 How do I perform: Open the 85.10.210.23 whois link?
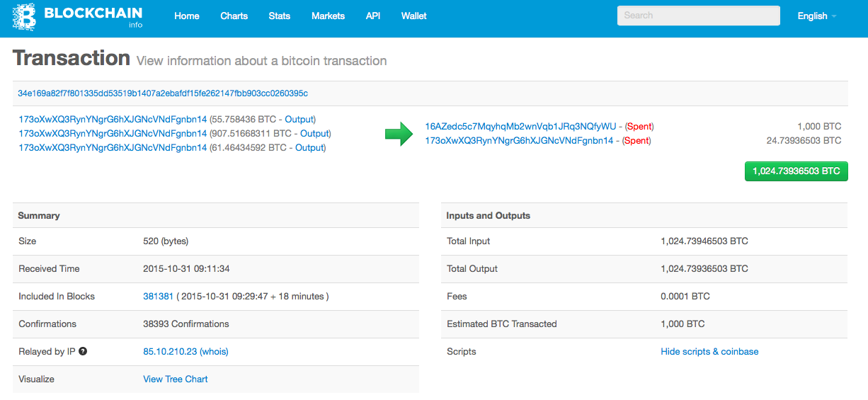(185, 352)
